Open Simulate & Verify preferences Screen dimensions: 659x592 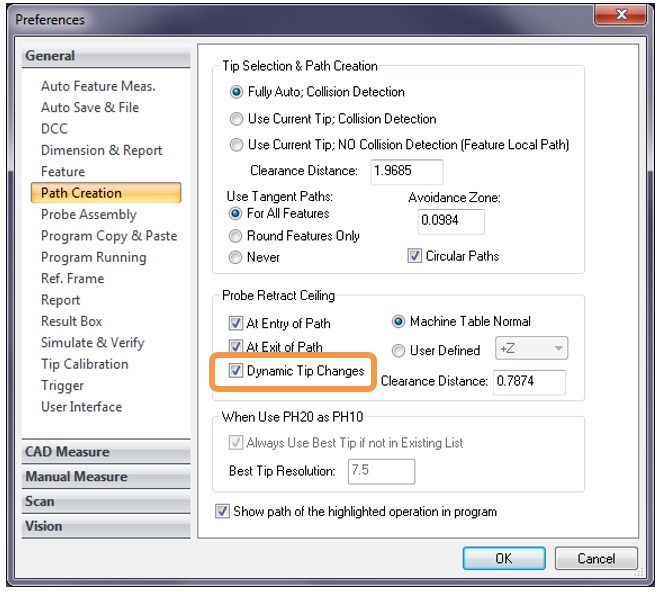(92, 343)
